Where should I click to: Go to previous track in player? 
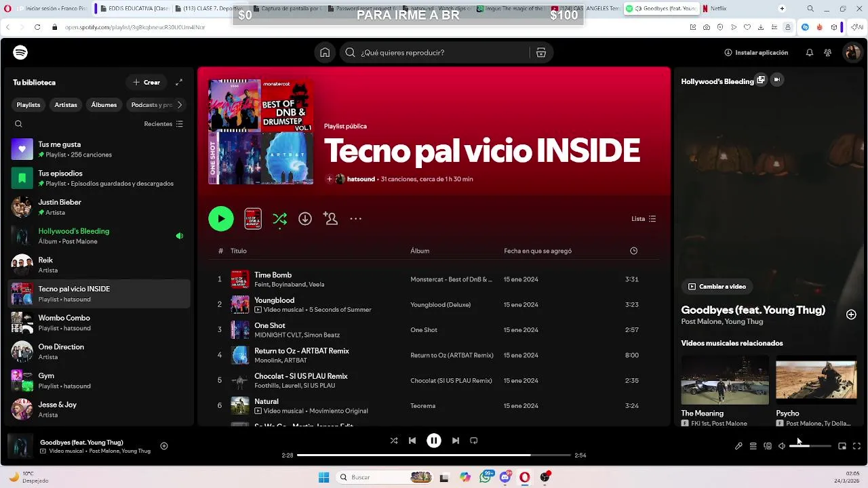point(412,441)
